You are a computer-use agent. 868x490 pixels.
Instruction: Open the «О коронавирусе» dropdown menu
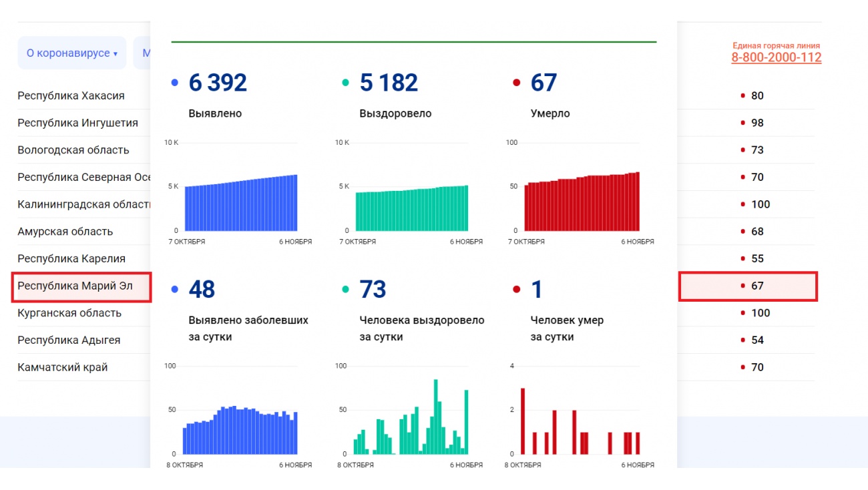pyautogui.click(x=71, y=53)
